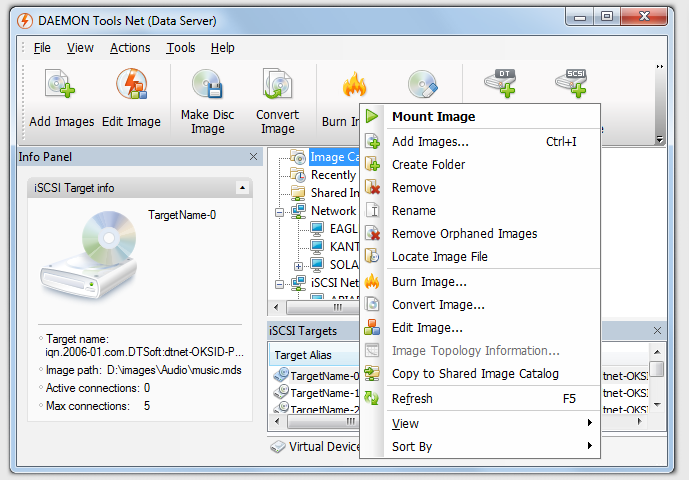
Task: Click the disc drive image in Info Panel
Action: 89,254
